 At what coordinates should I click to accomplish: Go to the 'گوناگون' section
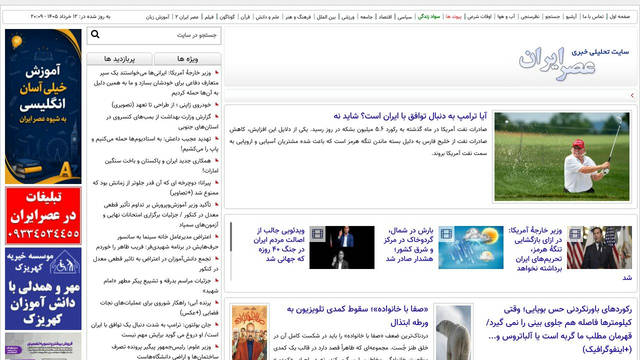tap(227, 17)
